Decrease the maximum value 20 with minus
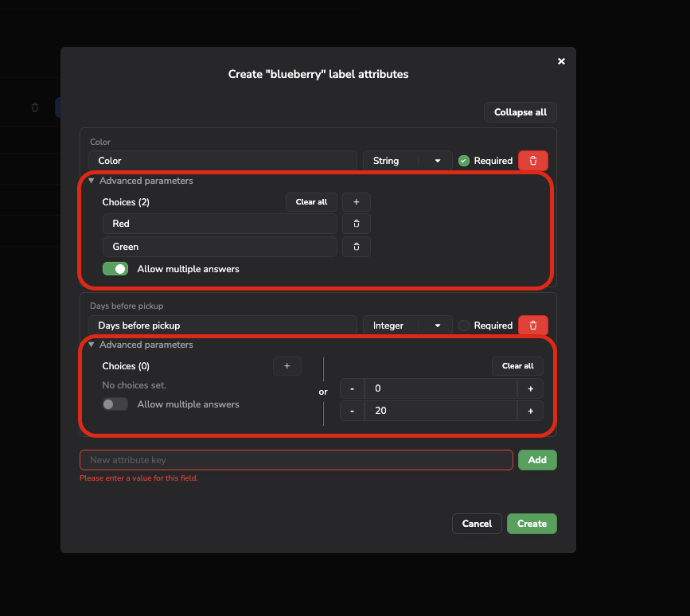This screenshot has width=690, height=616. [x=352, y=411]
